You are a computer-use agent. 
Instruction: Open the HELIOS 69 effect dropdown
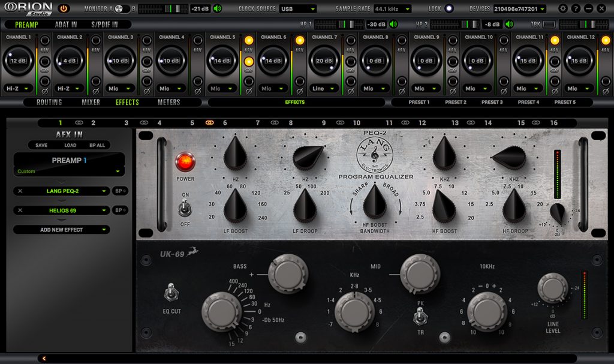coord(62,210)
